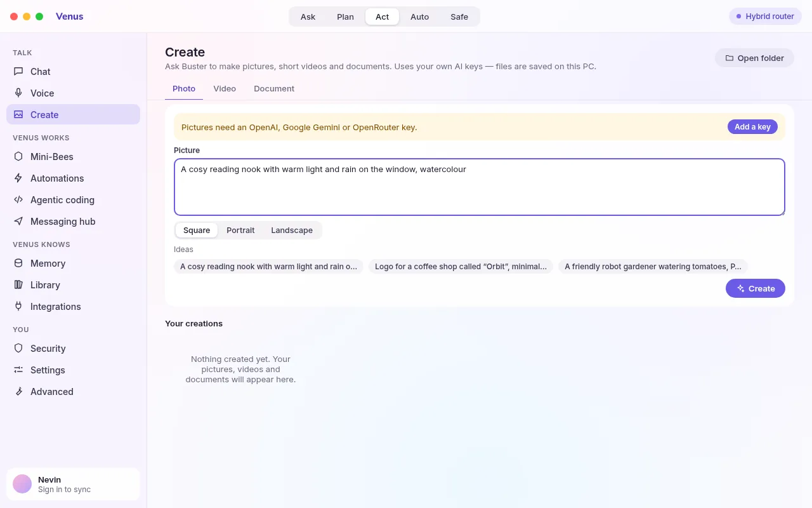Click the Sign in to sync text
Viewport: 812px width, 508px height.
click(64, 490)
